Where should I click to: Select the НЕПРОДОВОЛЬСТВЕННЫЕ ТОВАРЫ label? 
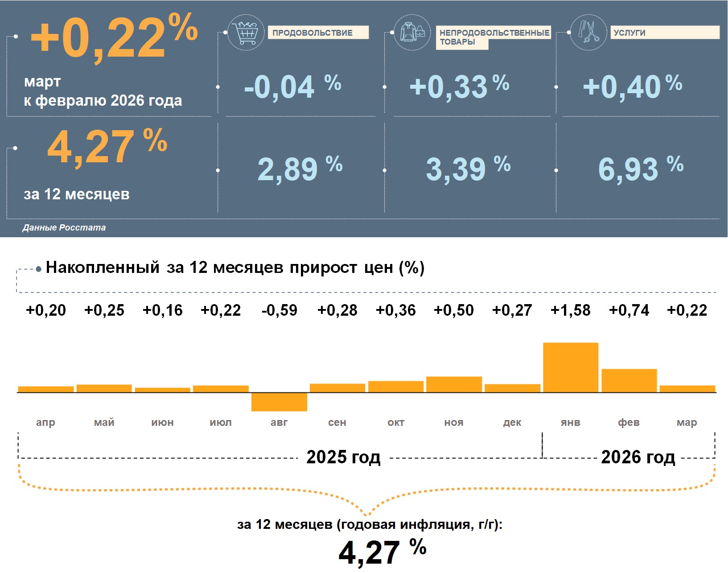point(493,37)
